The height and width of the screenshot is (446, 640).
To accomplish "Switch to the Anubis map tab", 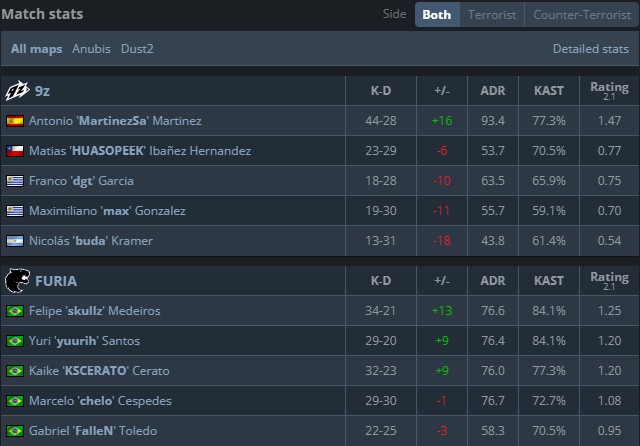I will (91, 48).
